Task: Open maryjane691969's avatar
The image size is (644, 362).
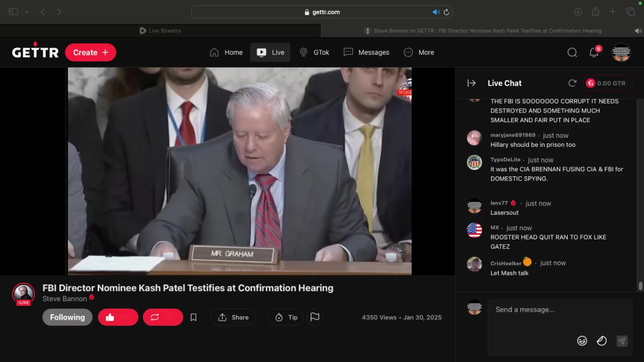Action: click(x=474, y=138)
